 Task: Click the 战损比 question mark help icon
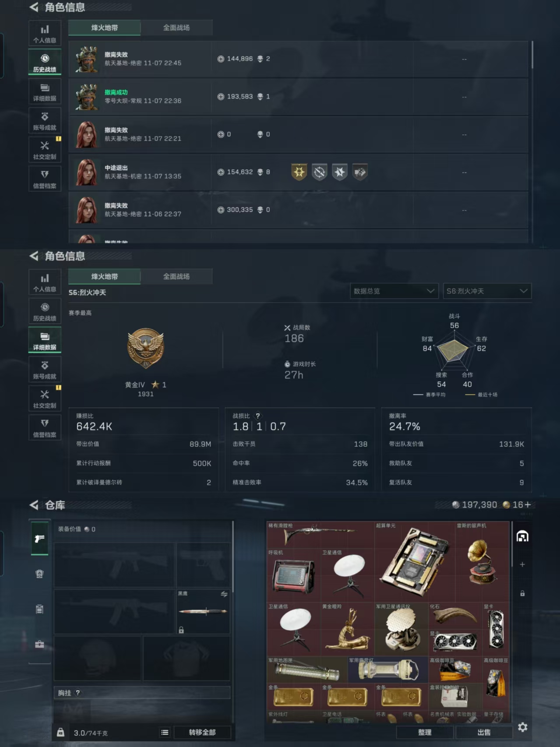click(x=258, y=416)
